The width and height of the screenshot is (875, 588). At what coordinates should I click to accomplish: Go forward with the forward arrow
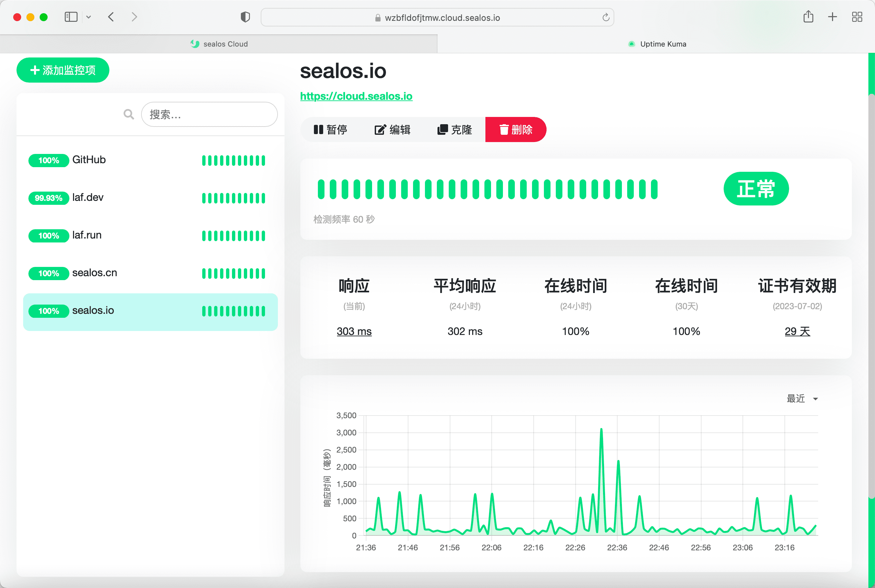134,17
